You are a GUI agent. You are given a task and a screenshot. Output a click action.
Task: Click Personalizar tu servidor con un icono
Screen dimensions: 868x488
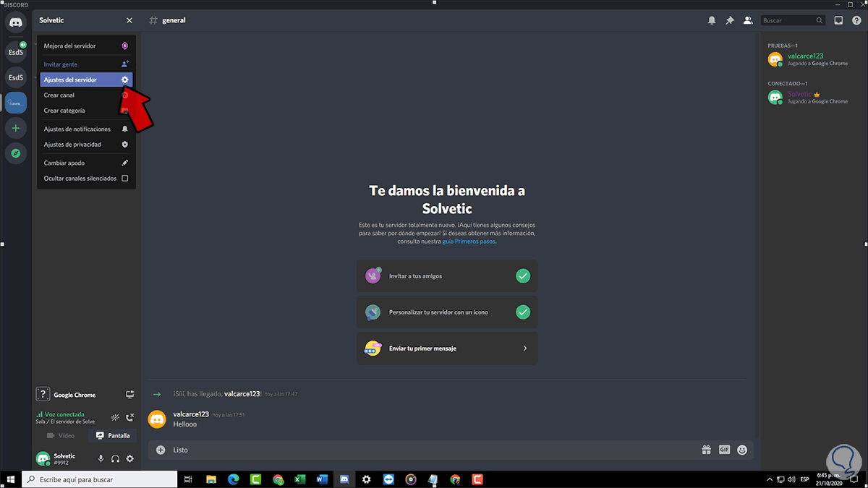447,312
